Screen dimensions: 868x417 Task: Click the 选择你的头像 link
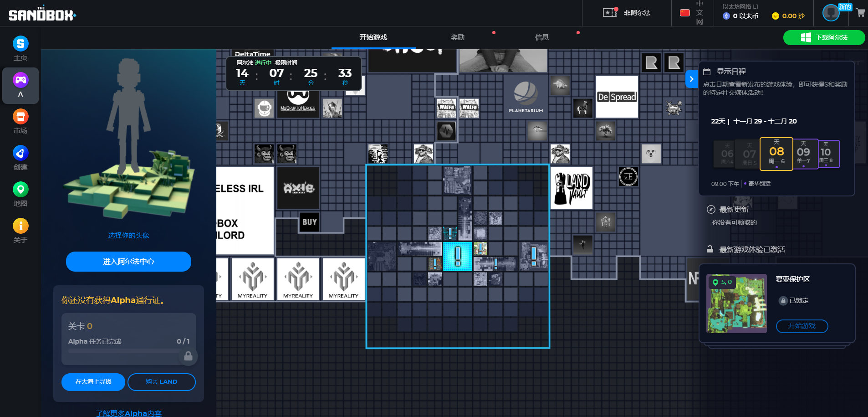128,235
